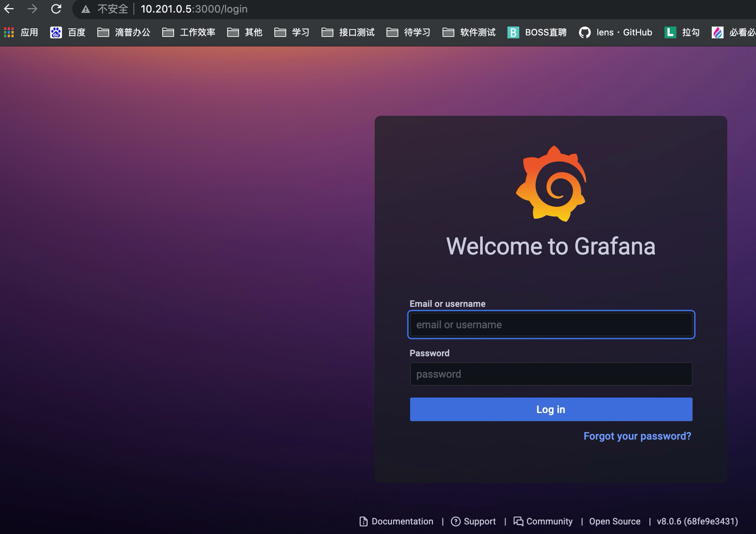Image resolution: width=756 pixels, height=534 pixels.
Task: Open the Documentation footer link
Action: click(396, 521)
